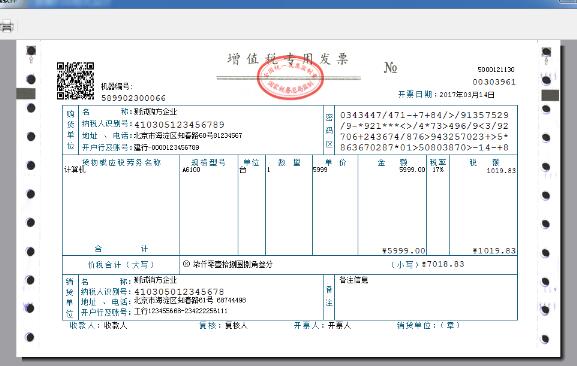The image size is (577, 366).
Task: Click the 复核 reviewer field
Action: 223,325
